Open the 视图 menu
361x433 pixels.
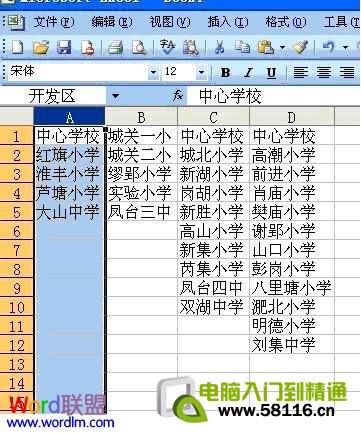coord(170,22)
